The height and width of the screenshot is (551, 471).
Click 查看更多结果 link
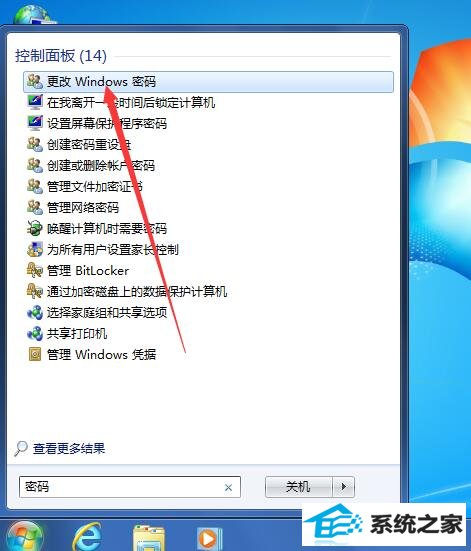pyautogui.click(x=69, y=448)
